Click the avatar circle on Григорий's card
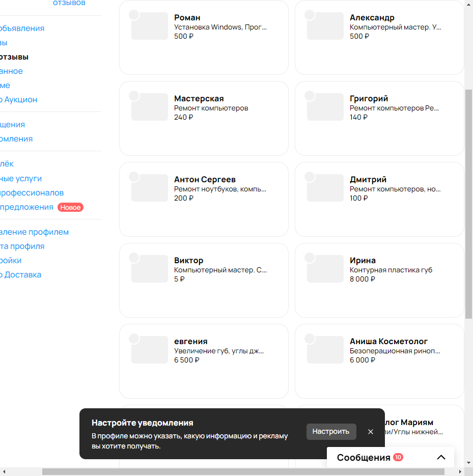Viewport: 473px width, 476px height. point(310,96)
